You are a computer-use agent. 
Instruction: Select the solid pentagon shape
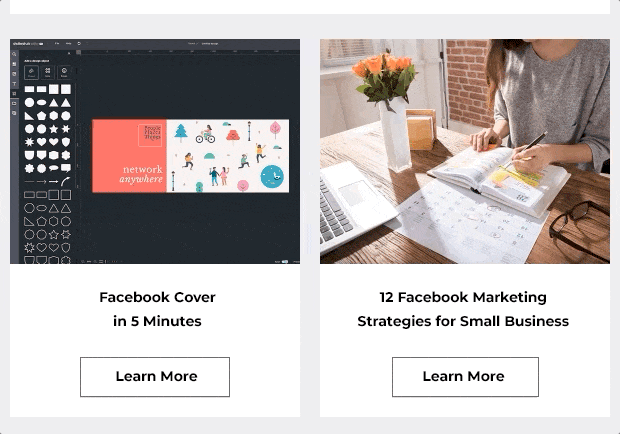[x=41, y=116]
